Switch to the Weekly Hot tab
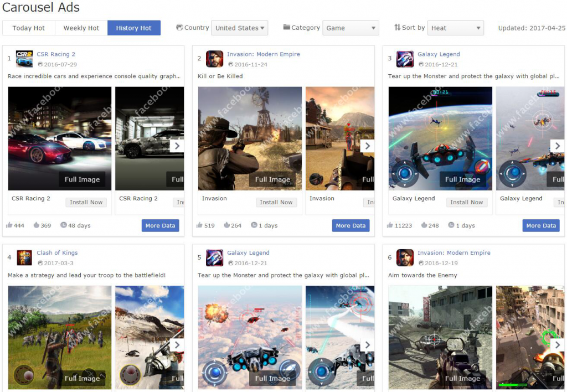Image resolution: width=567 pixels, height=392 pixels. (81, 28)
